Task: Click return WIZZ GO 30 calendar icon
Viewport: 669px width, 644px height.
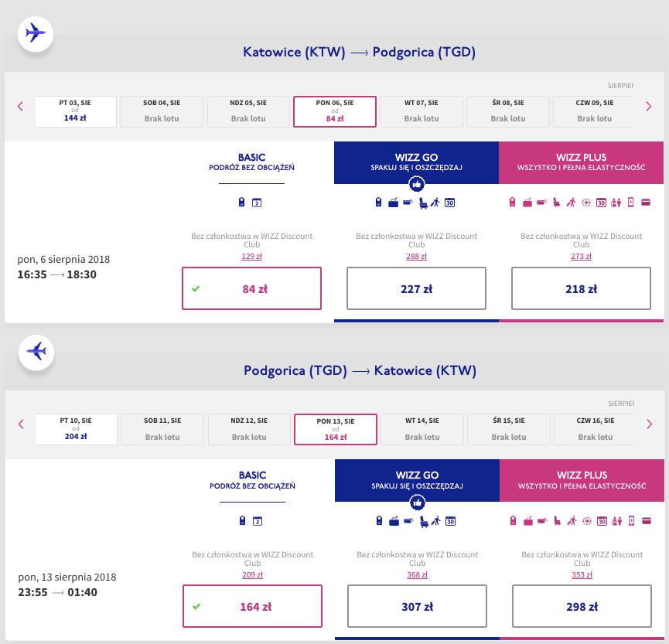Action: [451, 521]
